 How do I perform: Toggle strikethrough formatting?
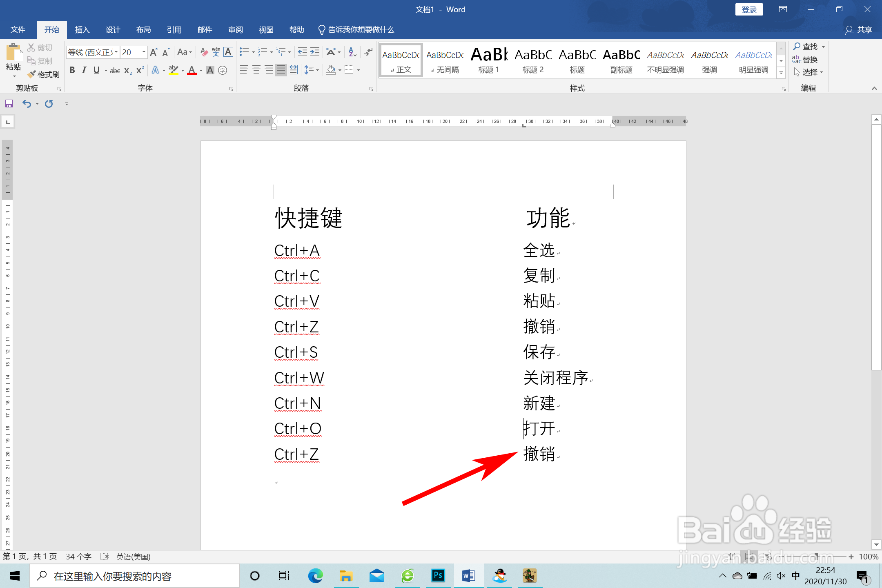(x=115, y=70)
